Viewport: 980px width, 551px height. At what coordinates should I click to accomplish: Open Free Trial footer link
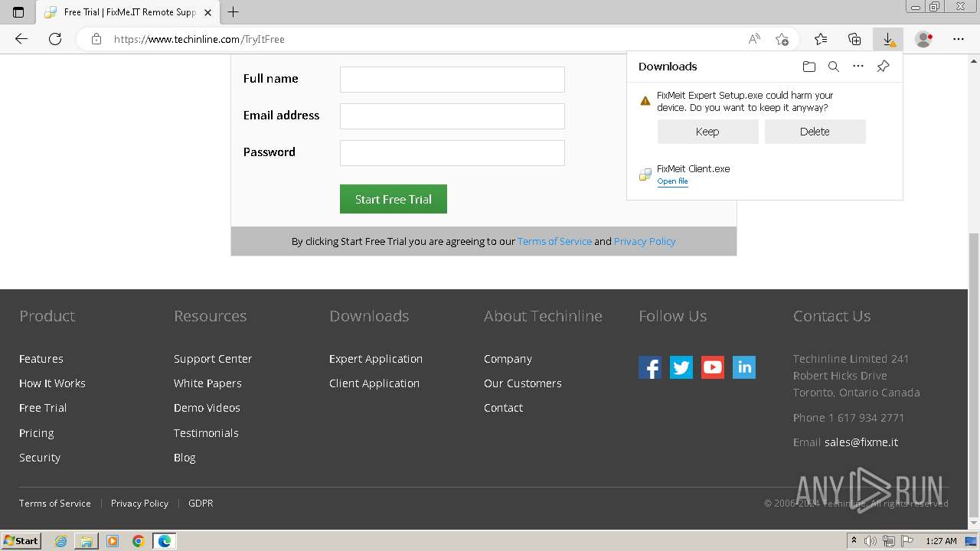(43, 408)
